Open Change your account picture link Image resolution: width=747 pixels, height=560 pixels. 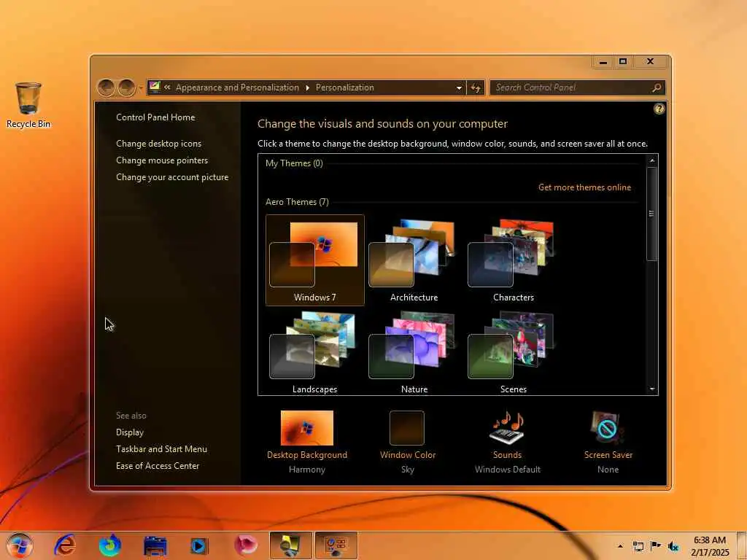pyautogui.click(x=172, y=177)
